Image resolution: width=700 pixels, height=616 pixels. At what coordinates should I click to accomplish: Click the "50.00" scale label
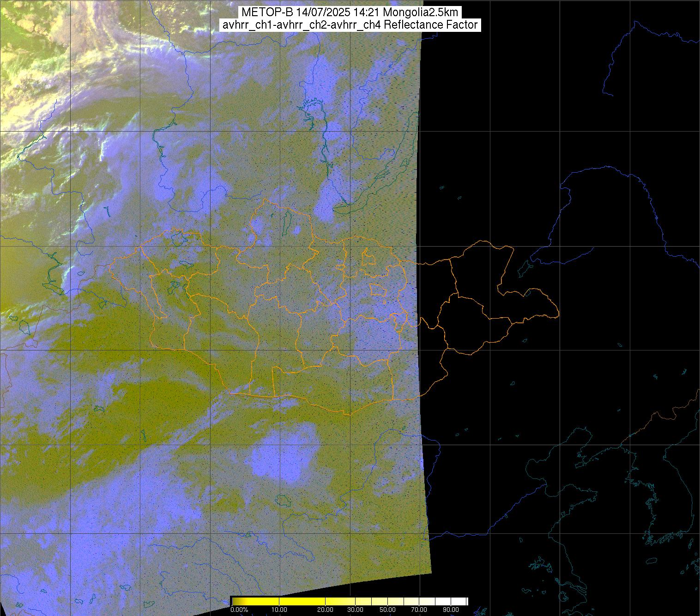pyautogui.click(x=388, y=610)
